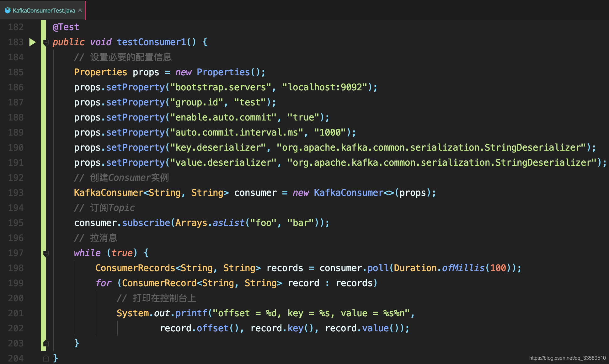Viewport: 609px width, 364px height.
Task: Click the ofMillis static method
Action: [x=463, y=268]
